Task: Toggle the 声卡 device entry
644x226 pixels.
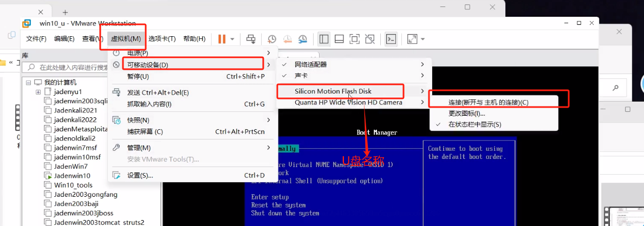Action: [354, 76]
